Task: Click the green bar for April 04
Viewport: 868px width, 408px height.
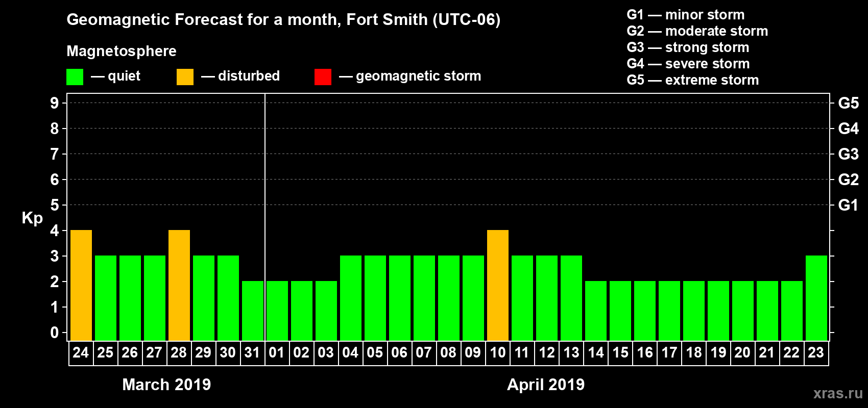Action: [351, 298]
